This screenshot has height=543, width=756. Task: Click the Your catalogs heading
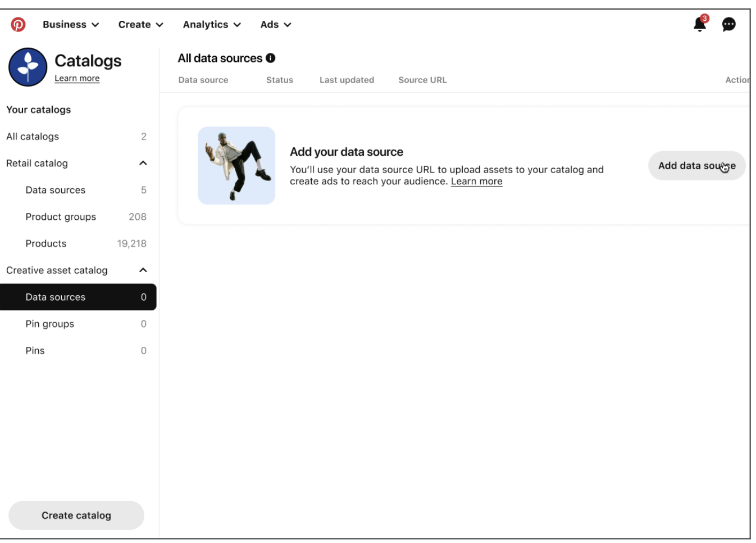coord(39,110)
